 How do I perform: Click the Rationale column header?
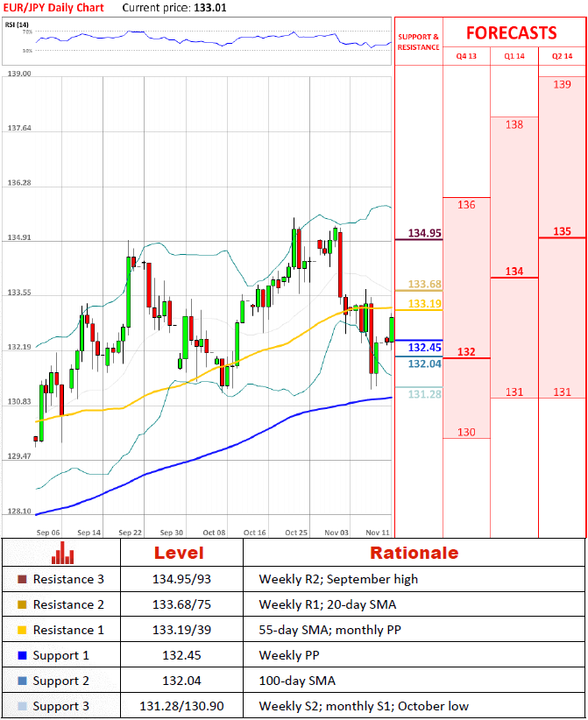pyautogui.click(x=414, y=553)
